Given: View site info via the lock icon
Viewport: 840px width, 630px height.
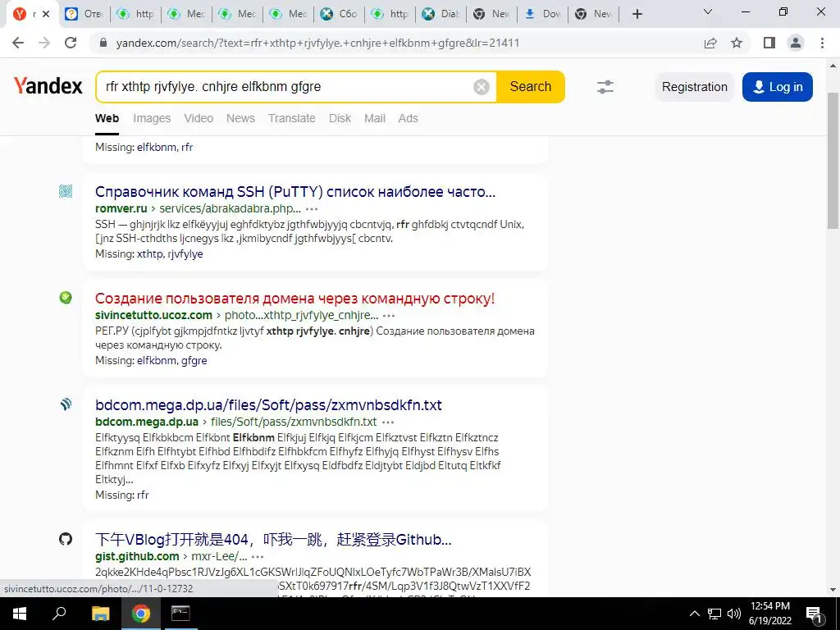Looking at the screenshot, I should point(103,43).
